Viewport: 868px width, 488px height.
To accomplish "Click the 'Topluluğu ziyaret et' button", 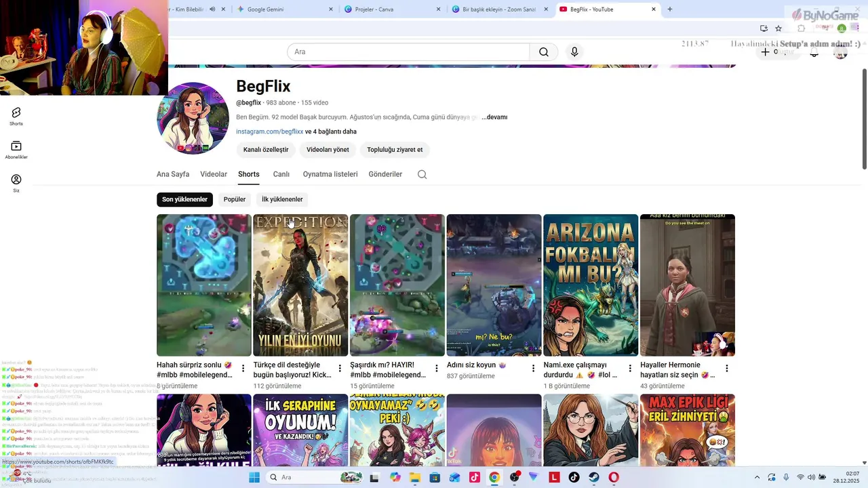I will point(395,150).
